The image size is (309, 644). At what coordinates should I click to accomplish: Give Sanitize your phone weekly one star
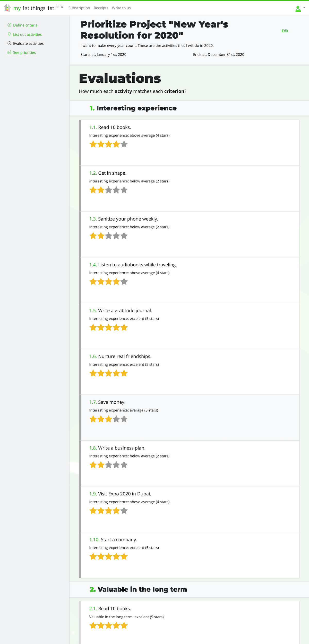(93, 236)
